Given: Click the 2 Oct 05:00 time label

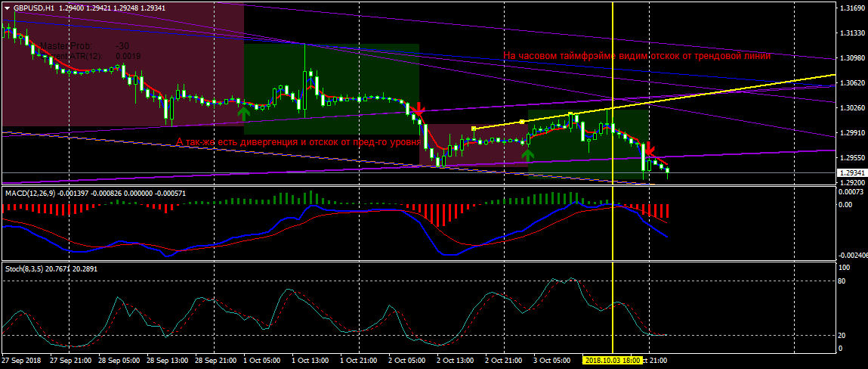Looking at the screenshot, I should 406,360.
